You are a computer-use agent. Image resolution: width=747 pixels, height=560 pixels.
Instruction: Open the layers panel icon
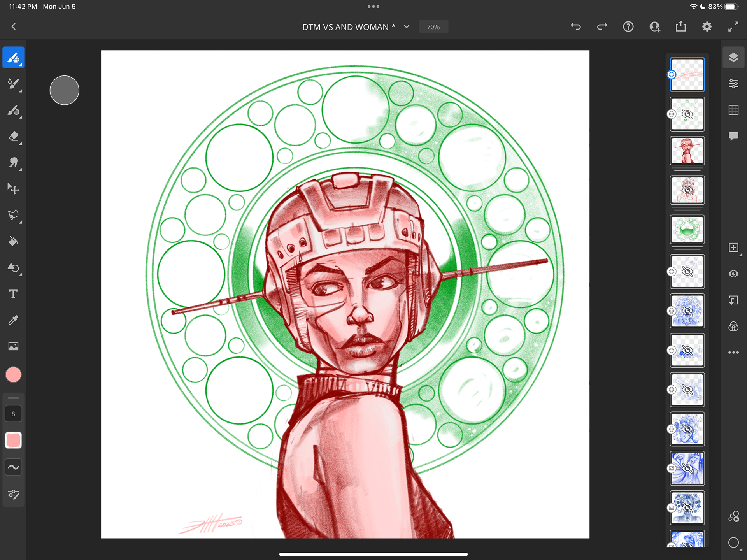click(733, 58)
